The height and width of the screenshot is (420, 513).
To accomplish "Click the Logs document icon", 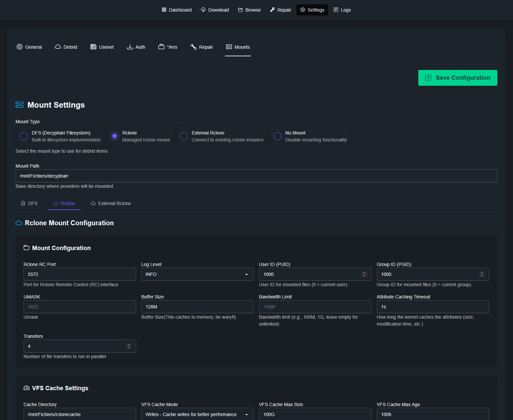I will pos(336,10).
